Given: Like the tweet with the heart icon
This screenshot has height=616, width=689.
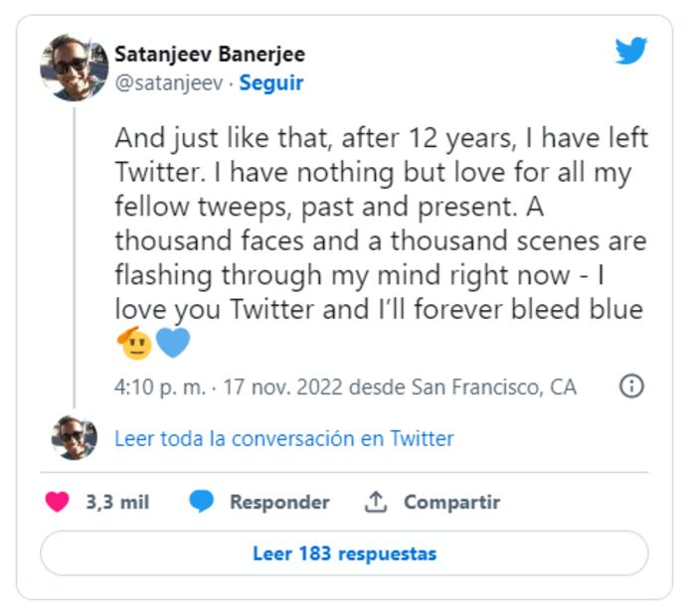Looking at the screenshot, I should point(58,503).
